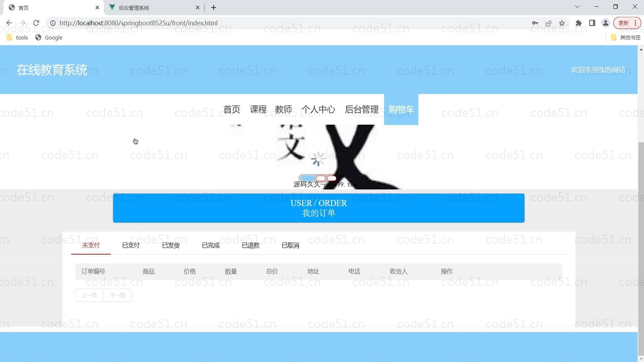This screenshot has width=644, height=362.
Task: Open 购物车 in the navigation menu
Action: [401, 109]
